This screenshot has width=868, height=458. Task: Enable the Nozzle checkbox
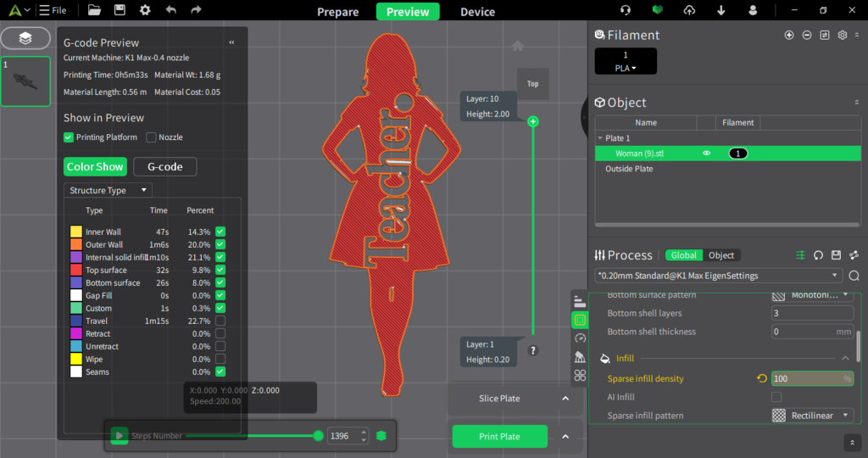tap(152, 137)
